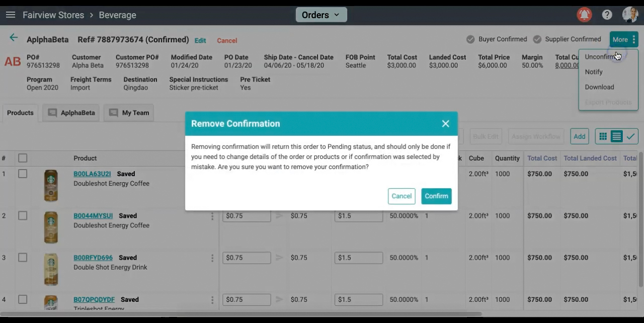Open row options for B00RFYD696
644x323 pixels.
pyautogui.click(x=212, y=258)
